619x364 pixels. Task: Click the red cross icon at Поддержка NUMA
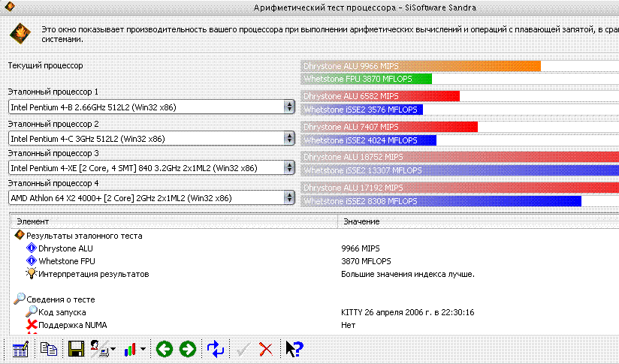click(32, 324)
